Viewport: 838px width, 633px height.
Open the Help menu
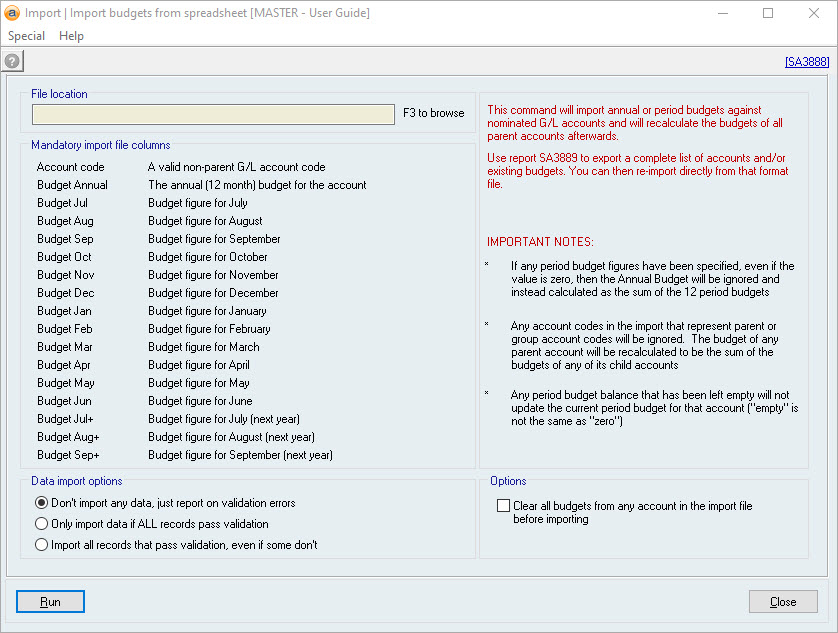tap(71, 36)
